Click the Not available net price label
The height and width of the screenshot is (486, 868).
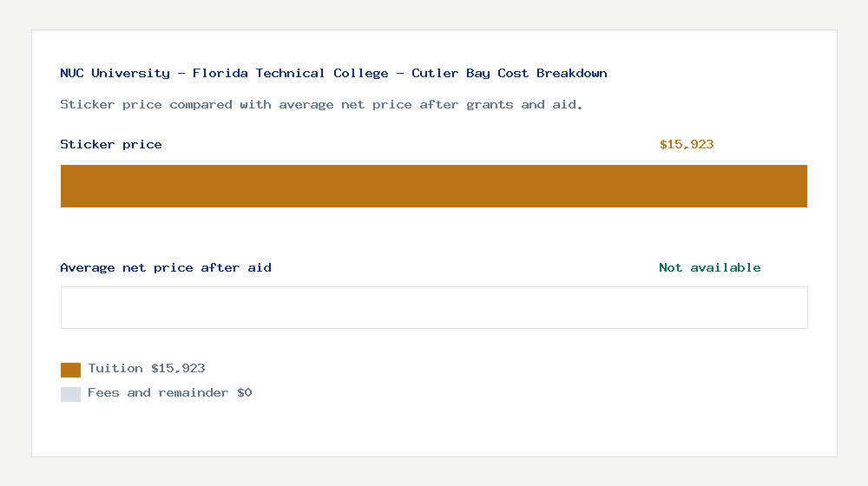click(710, 268)
